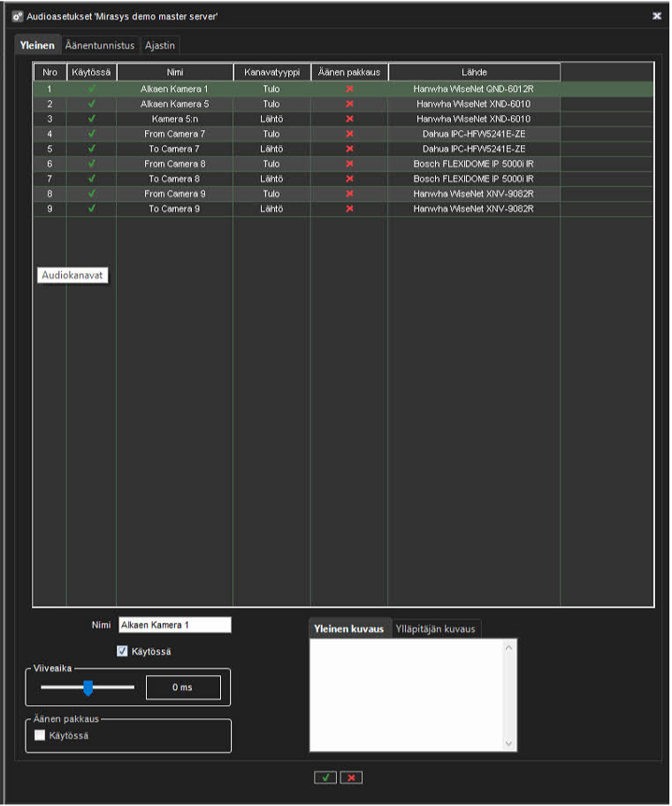Click green check for From Camera 7
This screenshot has height=806, width=672.
(91, 134)
